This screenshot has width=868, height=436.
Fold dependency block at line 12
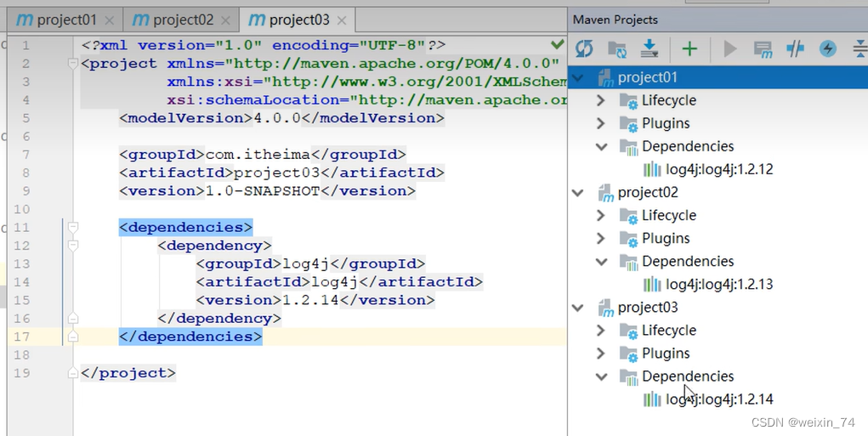72,246
